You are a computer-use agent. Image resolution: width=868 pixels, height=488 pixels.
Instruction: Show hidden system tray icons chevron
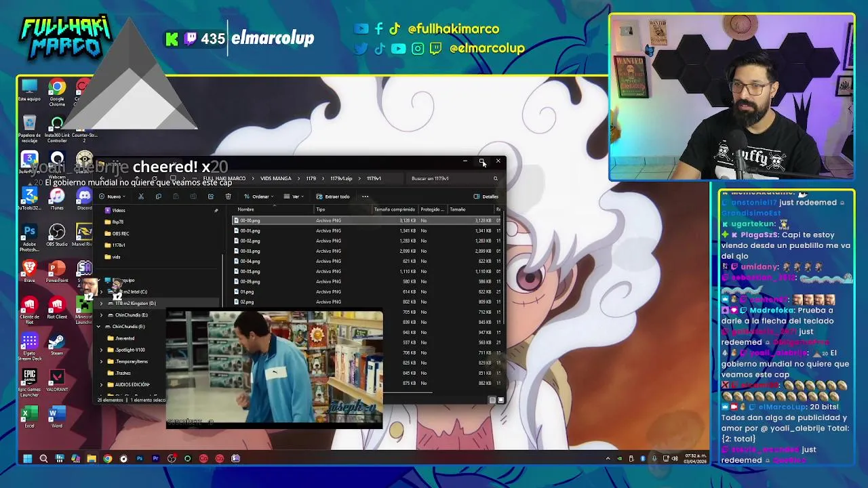click(608, 459)
